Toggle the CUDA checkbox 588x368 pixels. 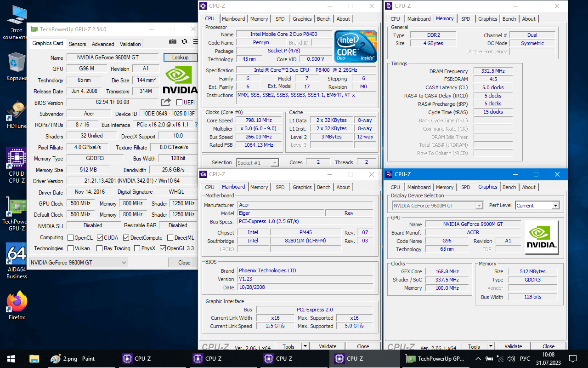99,238
